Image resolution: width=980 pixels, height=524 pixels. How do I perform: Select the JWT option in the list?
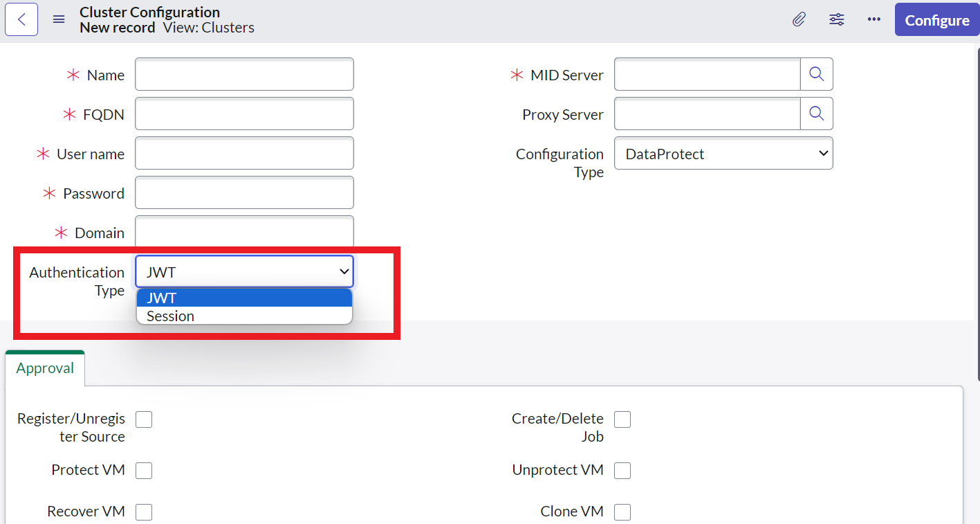click(162, 298)
